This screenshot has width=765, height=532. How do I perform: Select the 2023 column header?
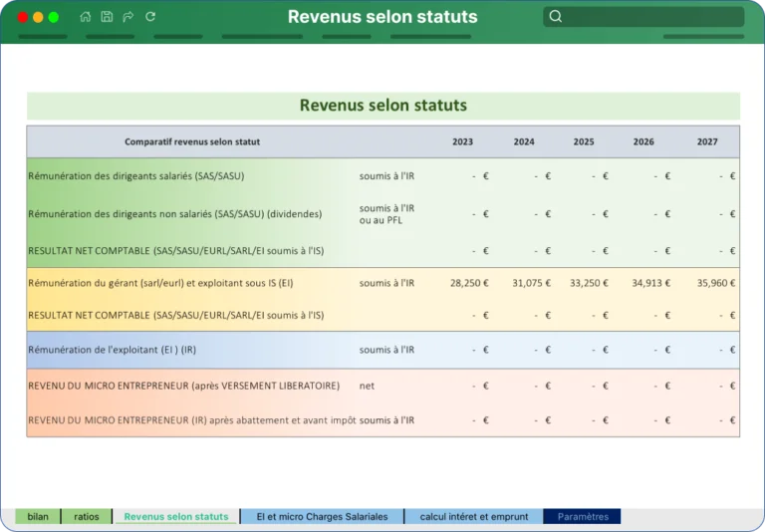462,142
